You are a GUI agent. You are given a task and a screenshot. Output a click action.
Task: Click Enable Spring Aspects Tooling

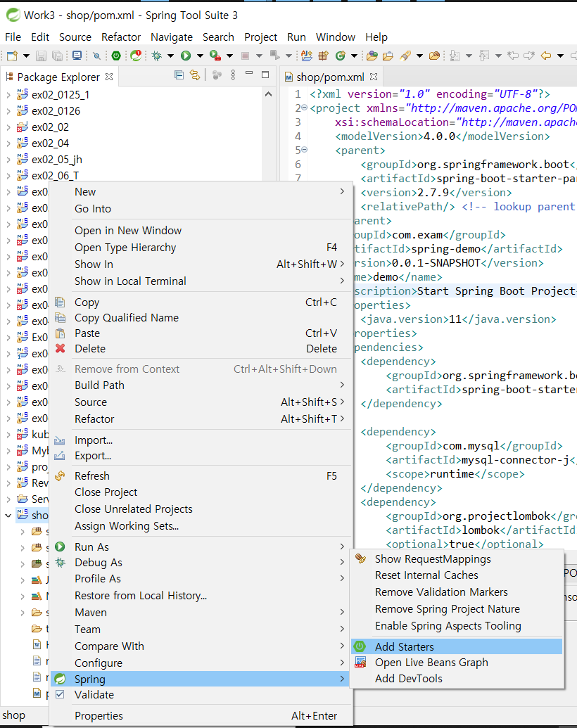coord(457,626)
